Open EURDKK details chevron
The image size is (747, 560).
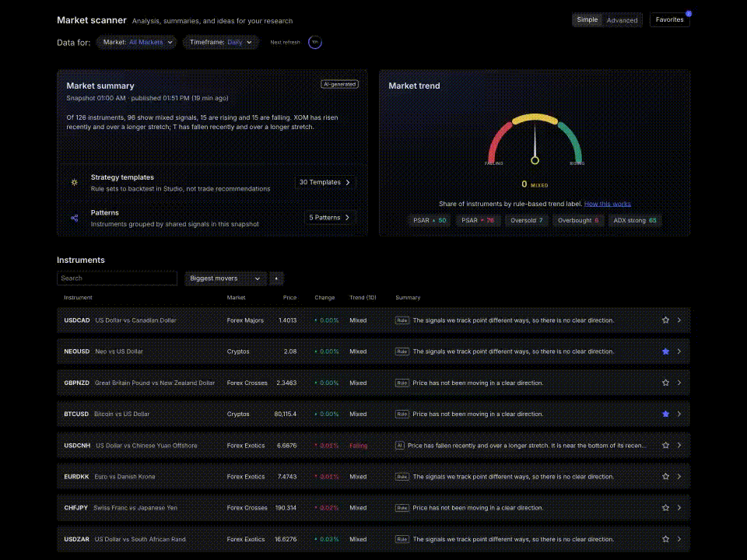pos(679,477)
